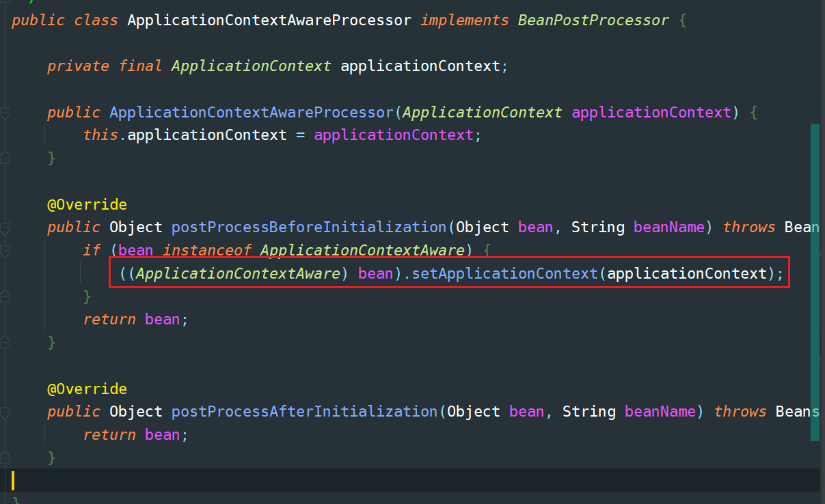Screen dimensions: 825x504
Task: Click the ApplicationContextAwareProcessor class name in declaration
Action: (269, 20)
